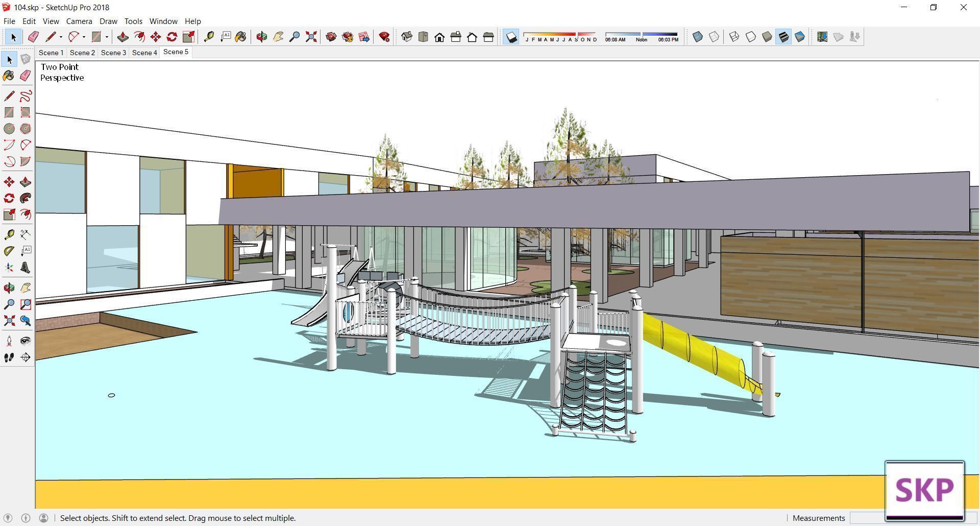Open the Edit menu

pos(29,21)
